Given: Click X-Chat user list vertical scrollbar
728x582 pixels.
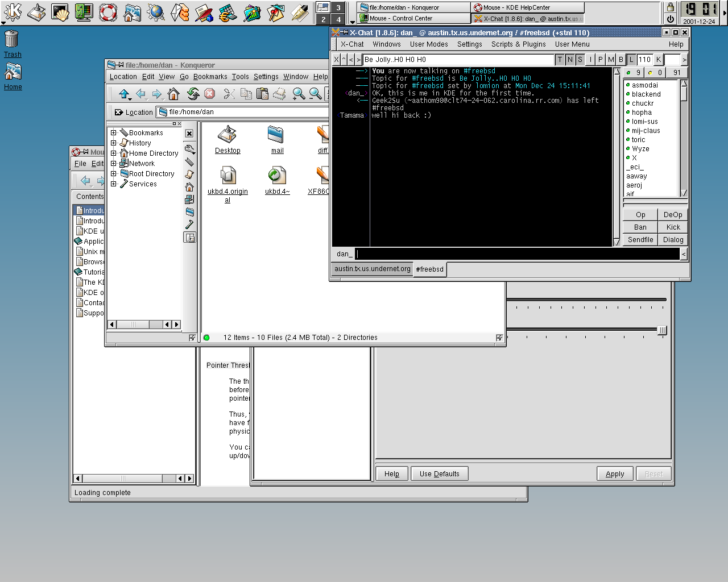Looking at the screenshot, I should pyautogui.click(x=684, y=139).
